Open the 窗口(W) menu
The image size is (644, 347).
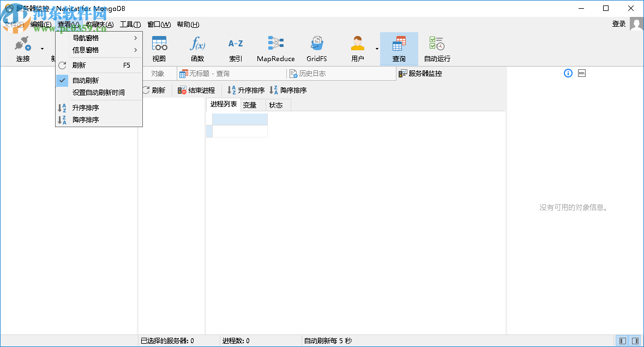159,25
